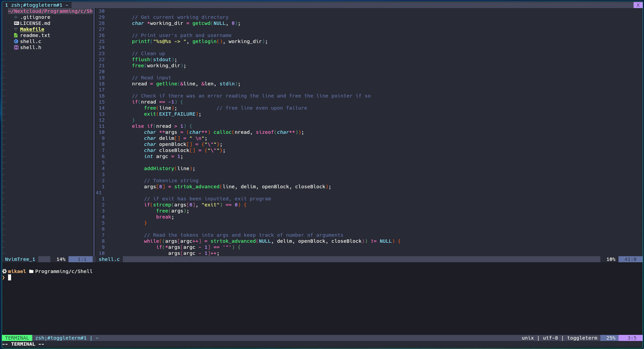Click the C language icon beside shell.c
This screenshot has width=644, height=349.
pos(16,41)
